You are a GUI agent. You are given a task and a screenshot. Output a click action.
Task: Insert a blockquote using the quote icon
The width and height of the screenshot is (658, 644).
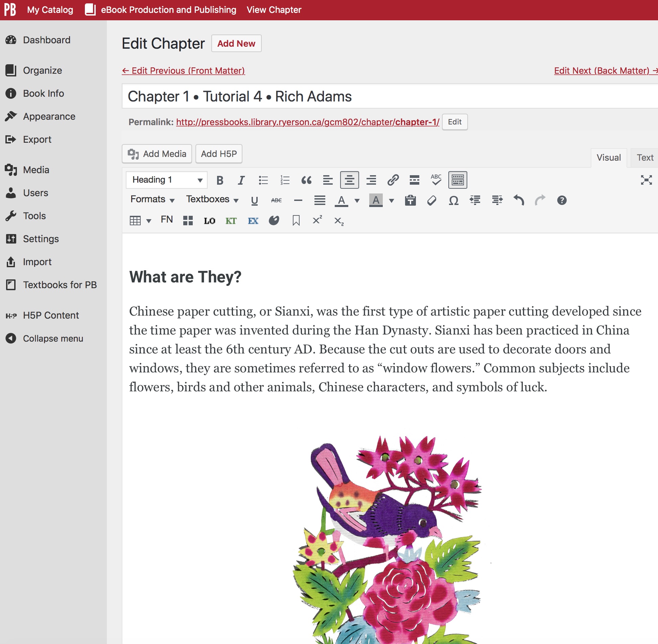click(x=306, y=180)
